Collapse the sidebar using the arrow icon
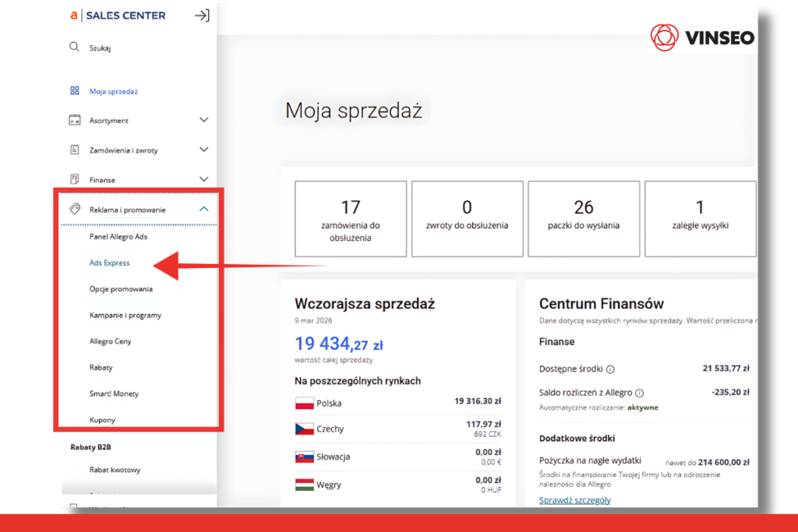The height and width of the screenshot is (532, 798). [x=202, y=15]
